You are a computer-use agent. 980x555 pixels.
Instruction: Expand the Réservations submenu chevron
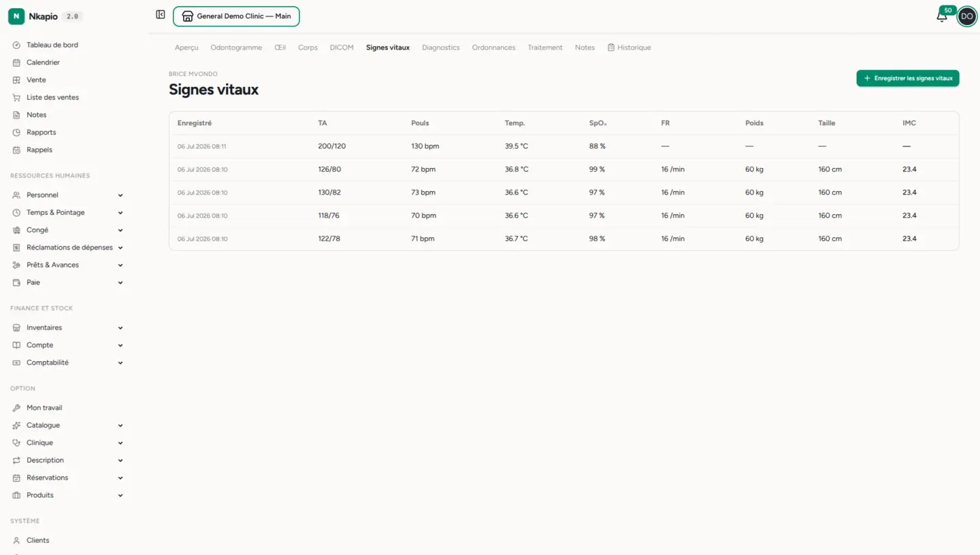tap(120, 478)
